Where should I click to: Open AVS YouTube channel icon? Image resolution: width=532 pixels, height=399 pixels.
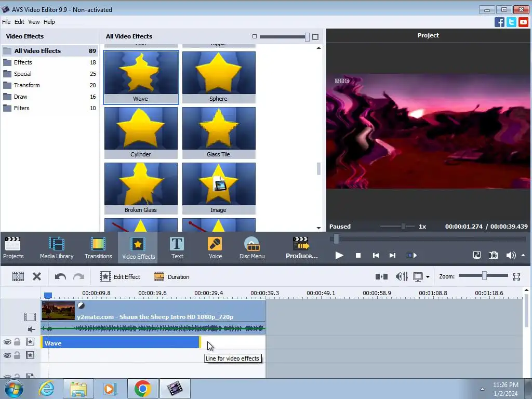(523, 22)
